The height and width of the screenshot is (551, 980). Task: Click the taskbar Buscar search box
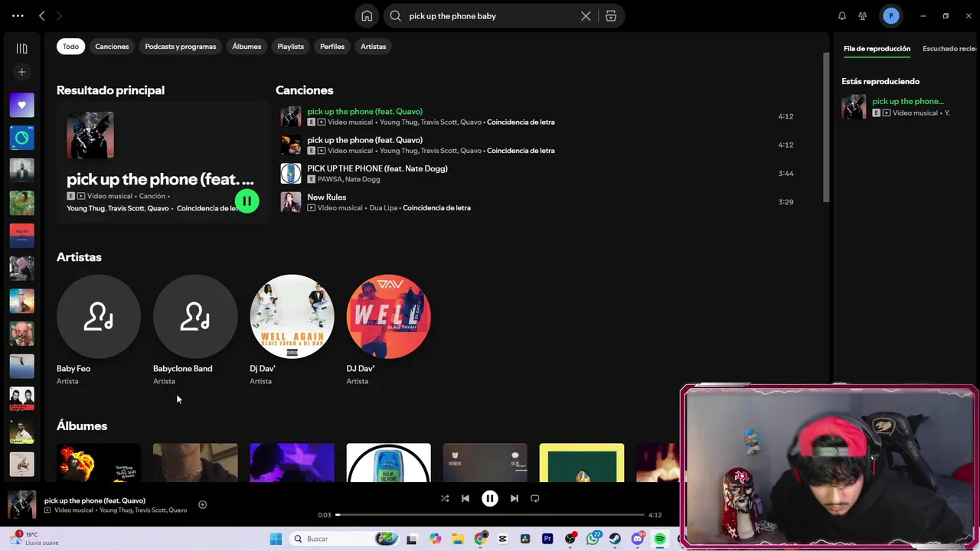click(x=345, y=539)
